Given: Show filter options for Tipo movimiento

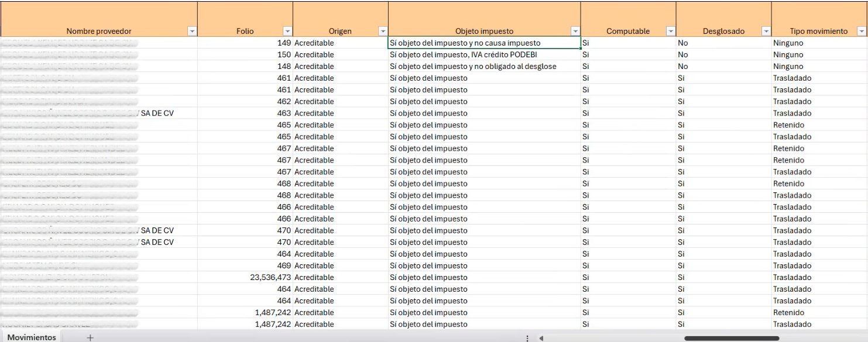Looking at the screenshot, I should pyautogui.click(x=862, y=32).
